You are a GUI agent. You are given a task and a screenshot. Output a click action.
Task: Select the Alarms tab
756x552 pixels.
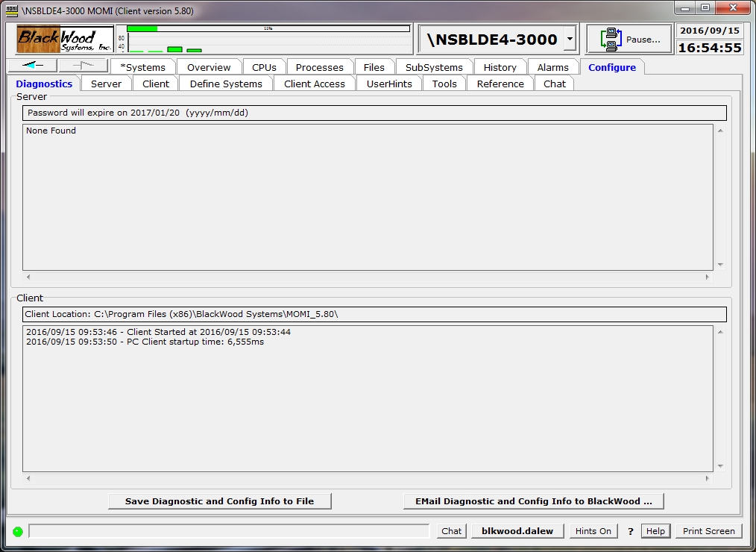point(552,67)
